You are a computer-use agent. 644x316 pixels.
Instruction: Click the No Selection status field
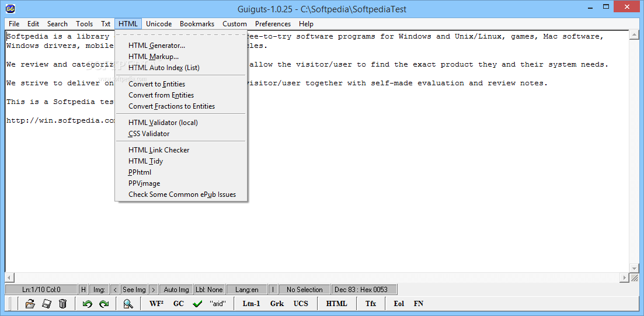304,290
